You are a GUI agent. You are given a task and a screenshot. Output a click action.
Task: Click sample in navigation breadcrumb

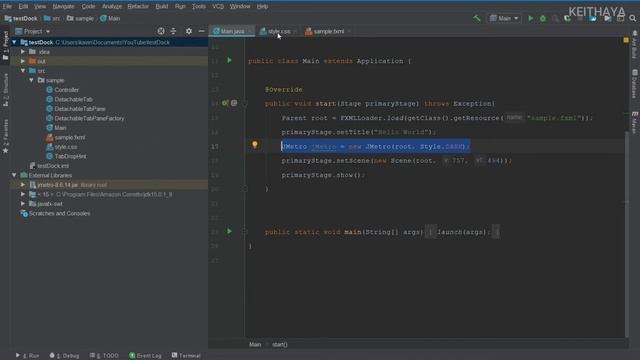pos(80,18)
